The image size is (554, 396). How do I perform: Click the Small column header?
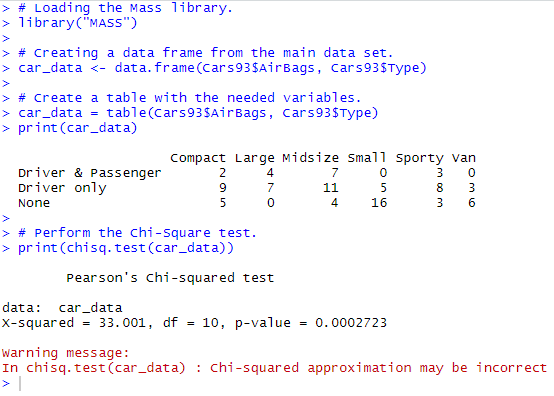(x=367, y=158)
